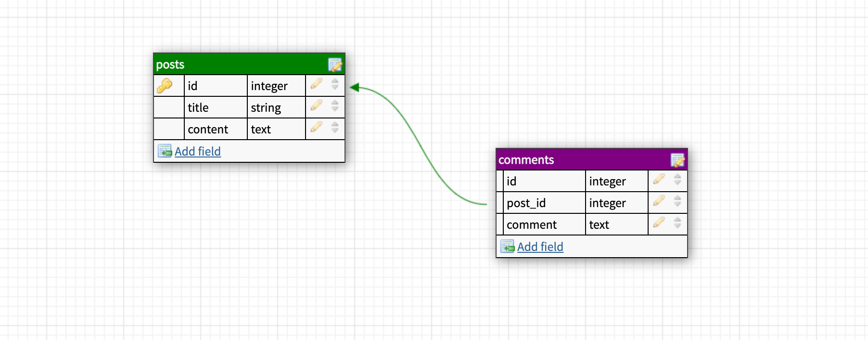
Task: Edit the comment field pencil
Action: pyautogui.click(x=659, y=223)
